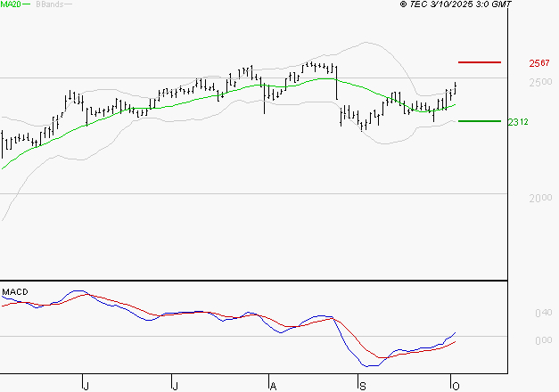The width and height of the screenshot is (559, 392).
Task: Select the red 2567 resistance line
Action: coord(480,62)
